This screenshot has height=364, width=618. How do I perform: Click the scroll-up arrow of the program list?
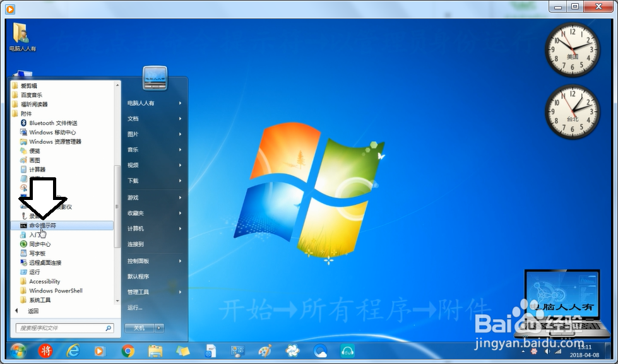(x=117, y=85)
